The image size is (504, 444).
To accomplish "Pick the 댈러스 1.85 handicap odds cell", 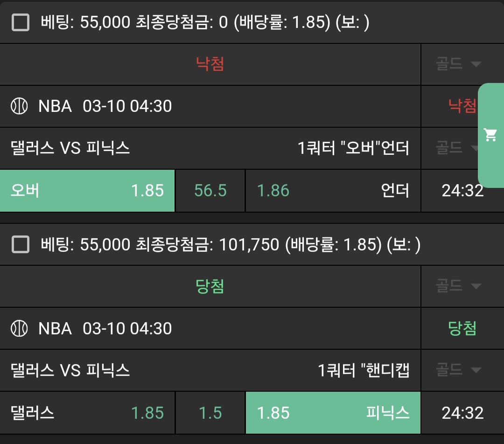I will (x=87, y=413).
